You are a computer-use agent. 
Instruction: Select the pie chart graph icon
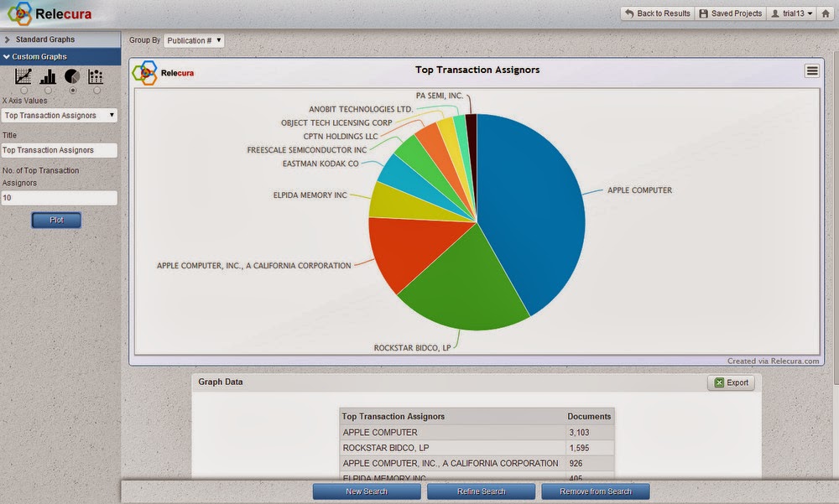(72, 76)
